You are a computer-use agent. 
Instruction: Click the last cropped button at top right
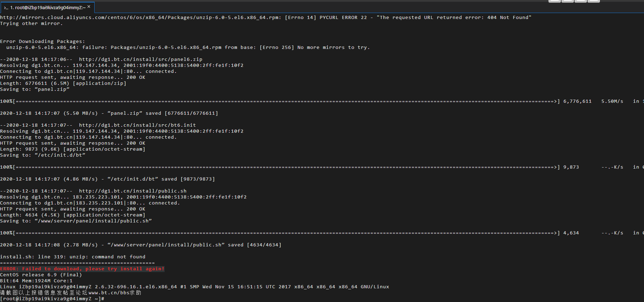point(594,1)
